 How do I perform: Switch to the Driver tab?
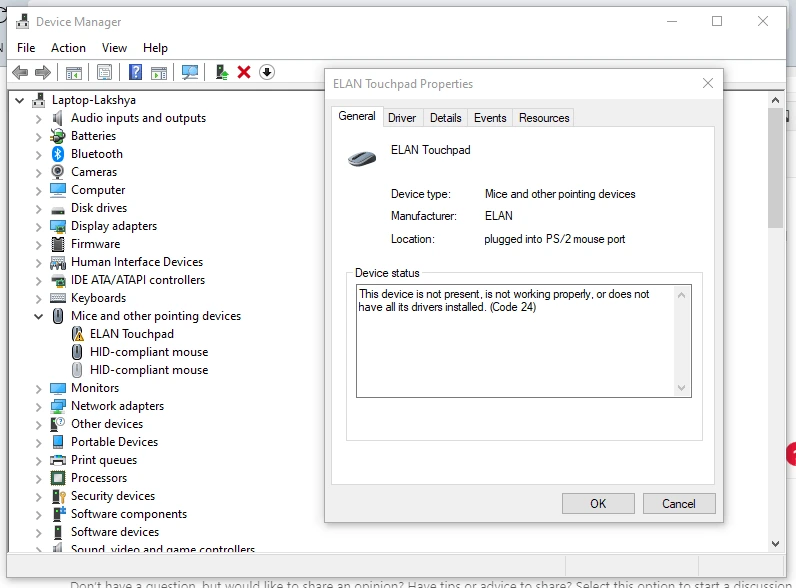[402, 118]
